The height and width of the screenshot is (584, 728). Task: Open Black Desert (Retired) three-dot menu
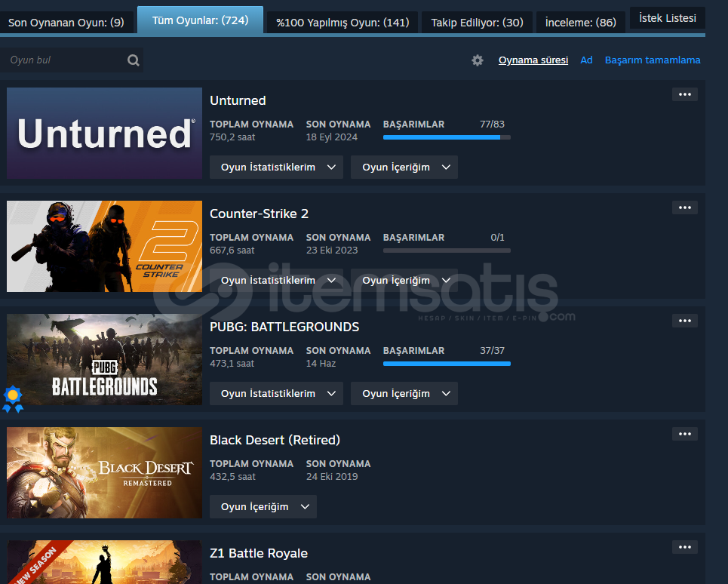[x=685, y=434]
